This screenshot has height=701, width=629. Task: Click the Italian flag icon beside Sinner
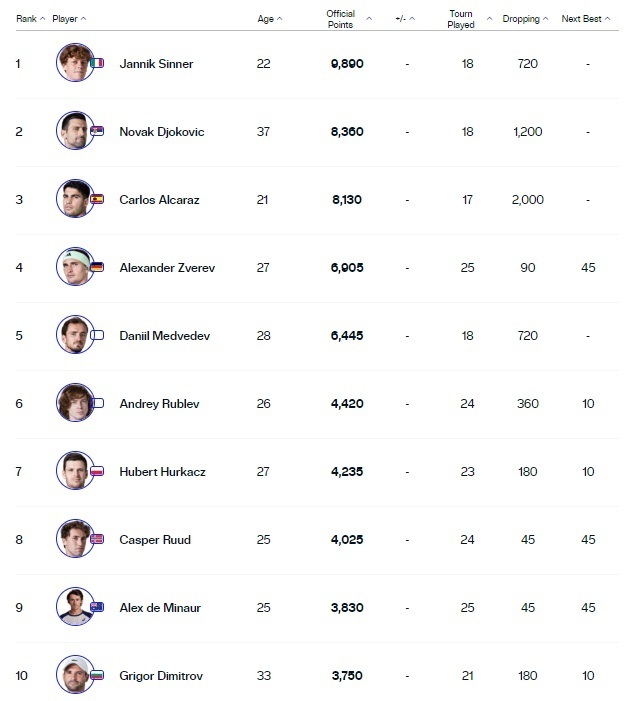pyautogui.click(x=97, y=63)
